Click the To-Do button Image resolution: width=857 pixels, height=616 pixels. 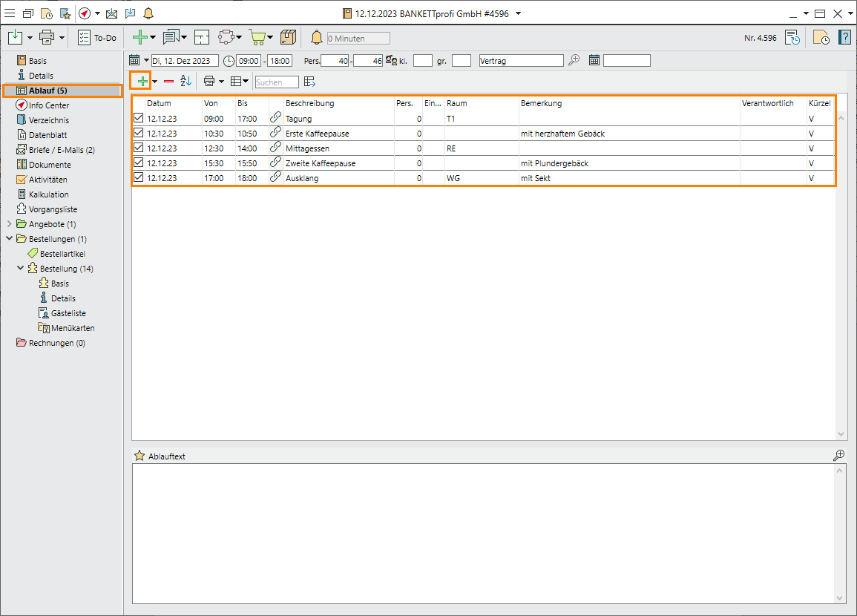pyautogui.click(x=97, y=37)
